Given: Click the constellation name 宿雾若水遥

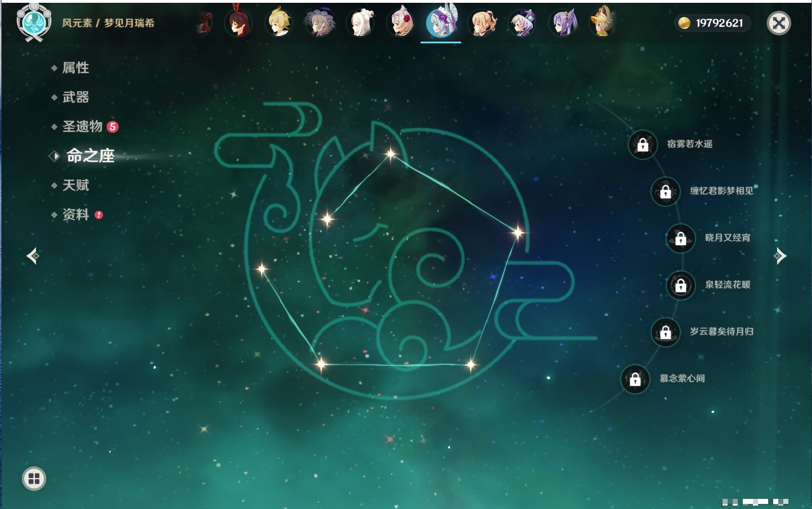Looking at the screenshot, I should point(689,144).
